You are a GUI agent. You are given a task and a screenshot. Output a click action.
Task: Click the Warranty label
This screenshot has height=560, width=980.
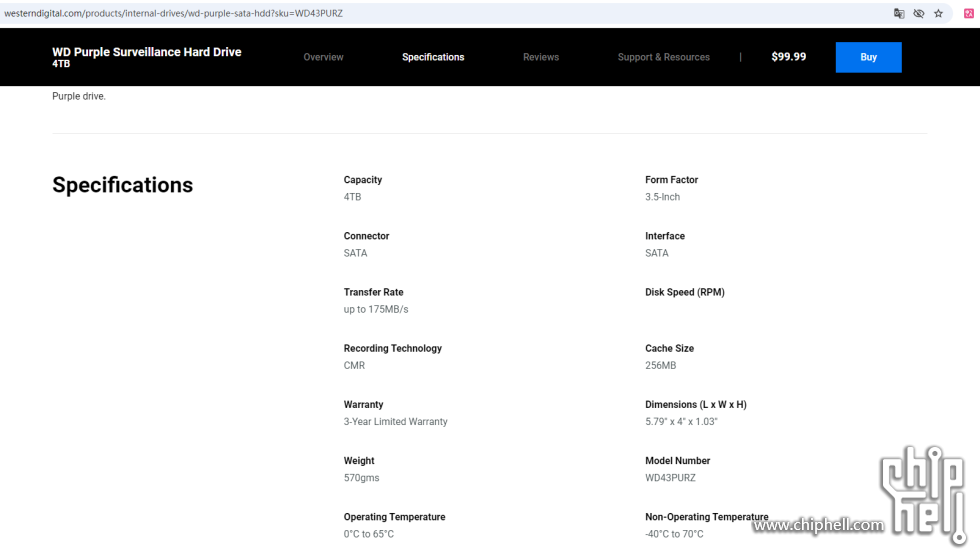363,404
